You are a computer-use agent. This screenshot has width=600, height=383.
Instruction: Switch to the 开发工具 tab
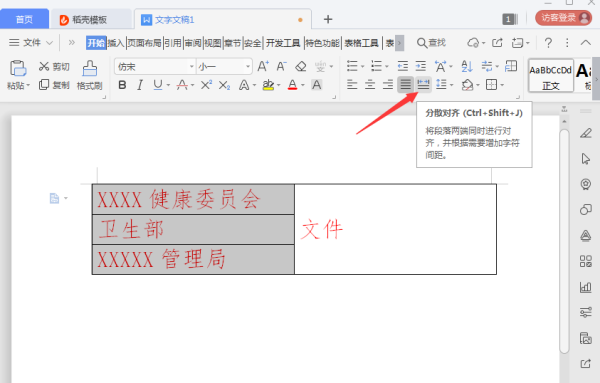pyautogui.click(x=283, y=43)
